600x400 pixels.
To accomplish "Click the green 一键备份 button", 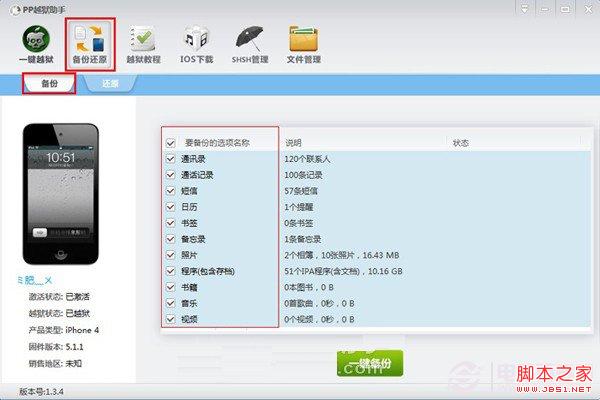I will click(x=370, y=363).
